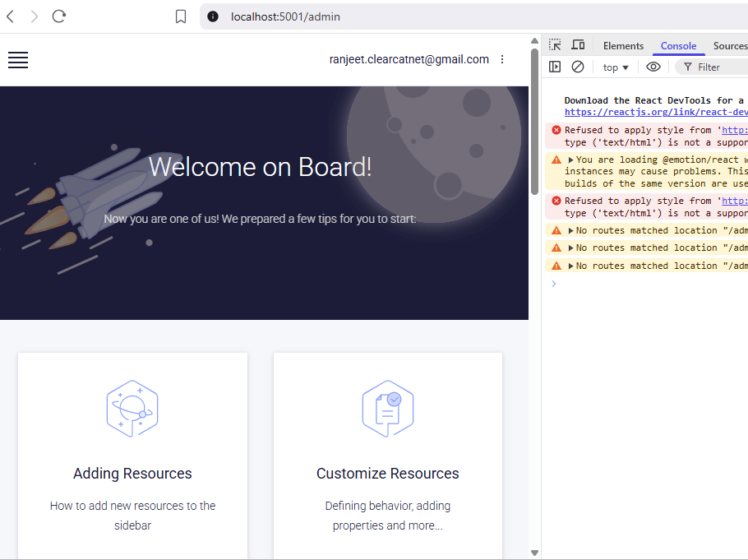
Task: Click the three-dot user menu icon
Action: 503,60
